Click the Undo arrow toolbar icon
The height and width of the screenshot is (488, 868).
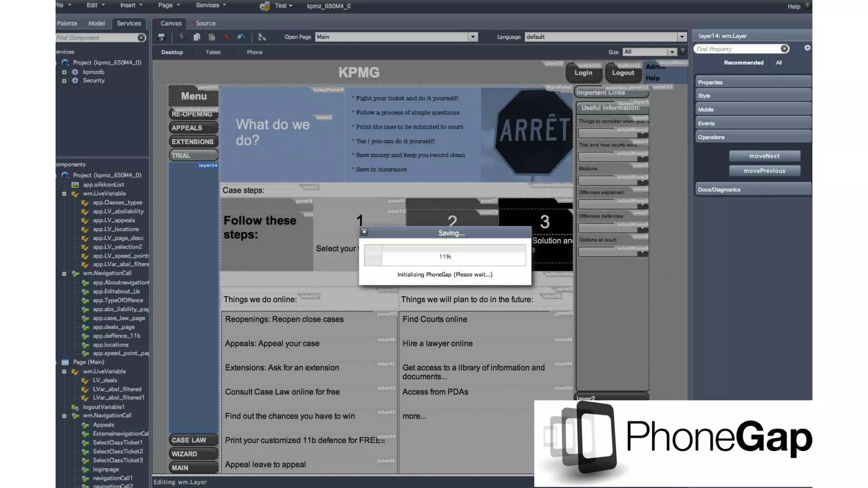(241, 37)
